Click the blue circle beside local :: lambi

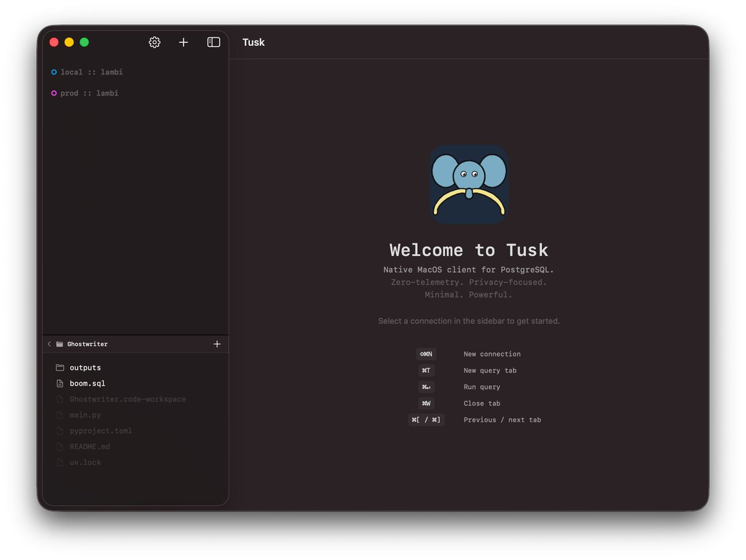(x=54, y=72)
